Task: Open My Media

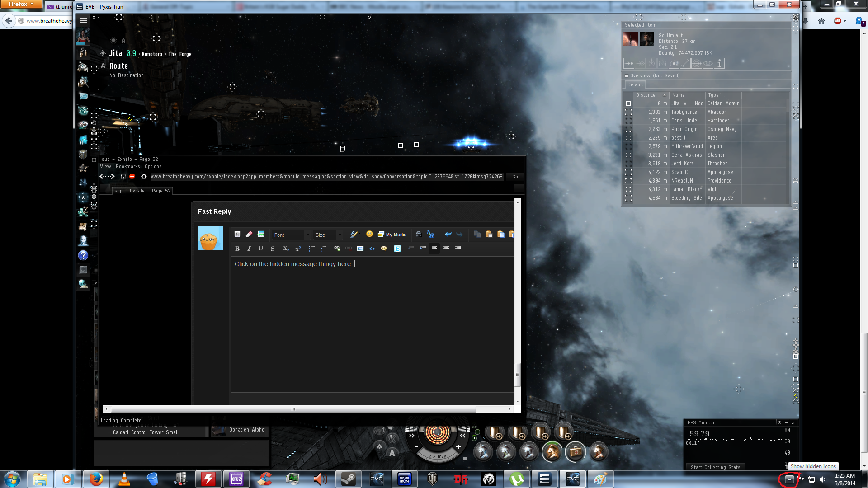Action: 392,235
